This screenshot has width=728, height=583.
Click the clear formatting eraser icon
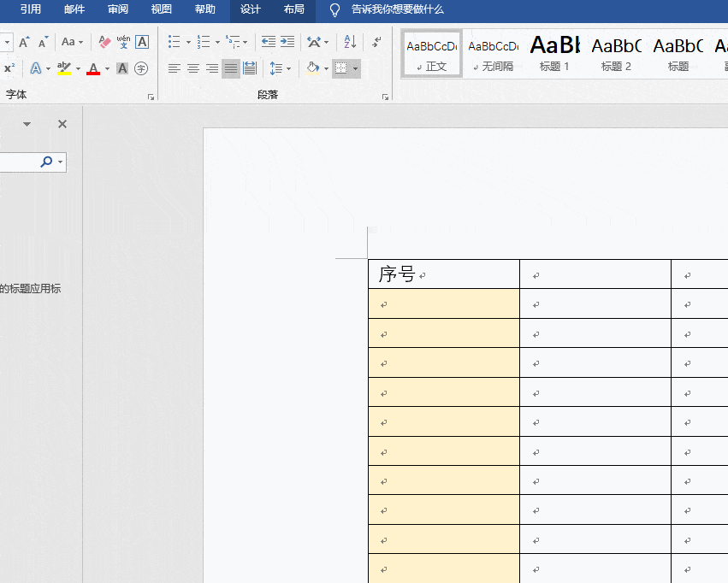104,42
